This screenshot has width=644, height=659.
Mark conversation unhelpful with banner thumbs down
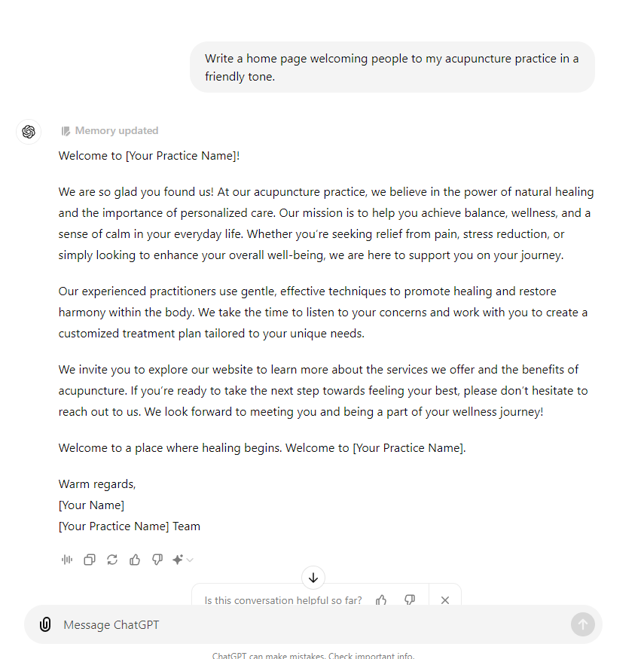(410, 600)
